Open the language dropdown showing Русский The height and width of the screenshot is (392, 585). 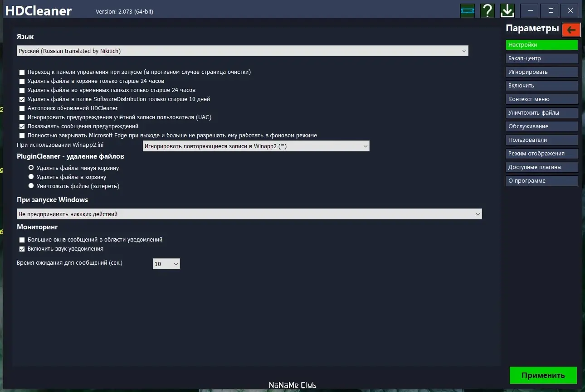[243, 51]
